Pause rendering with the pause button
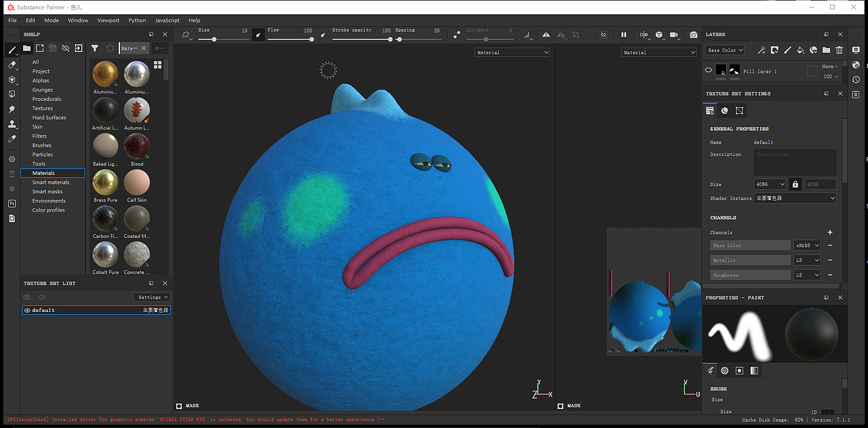 tap(624, 35)
